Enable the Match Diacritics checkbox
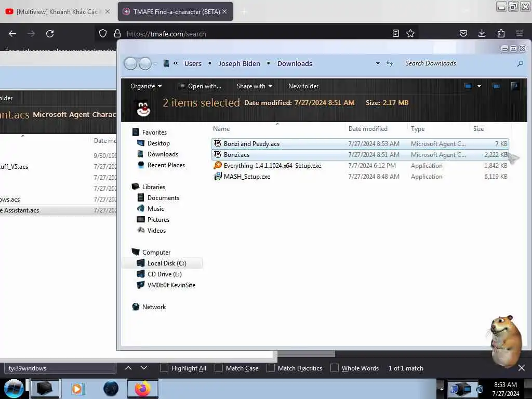The width and height of the screenshot is (532, 399). point(270,368)
